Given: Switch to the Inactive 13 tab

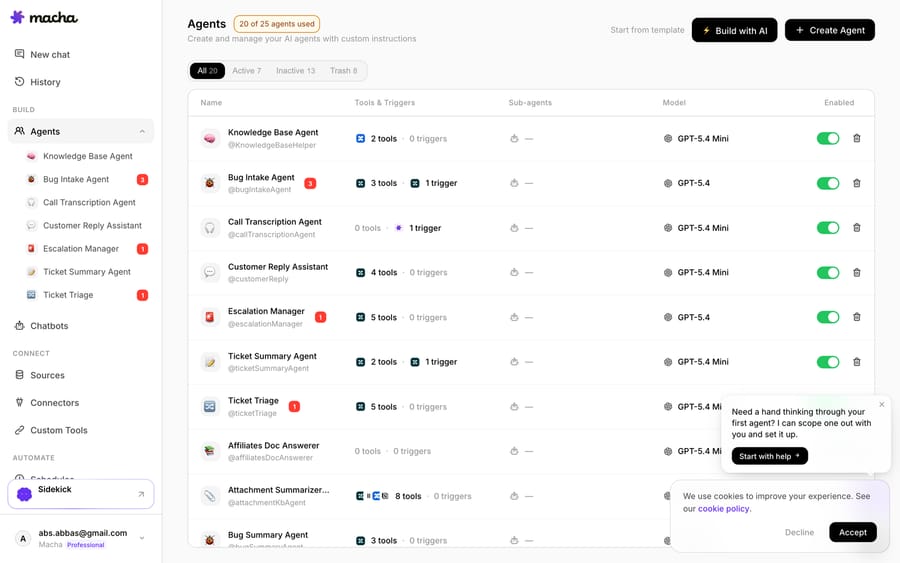Looking at the screenshot, I should click(296, 71).
